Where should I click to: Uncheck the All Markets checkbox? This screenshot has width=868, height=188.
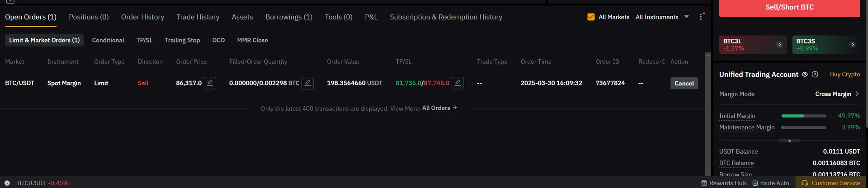point(591,17)
